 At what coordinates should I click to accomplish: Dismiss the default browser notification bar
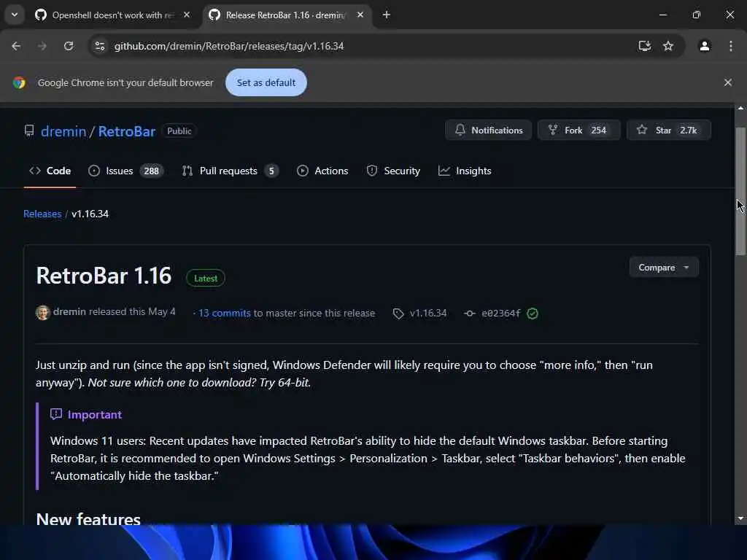click(728, 82)
